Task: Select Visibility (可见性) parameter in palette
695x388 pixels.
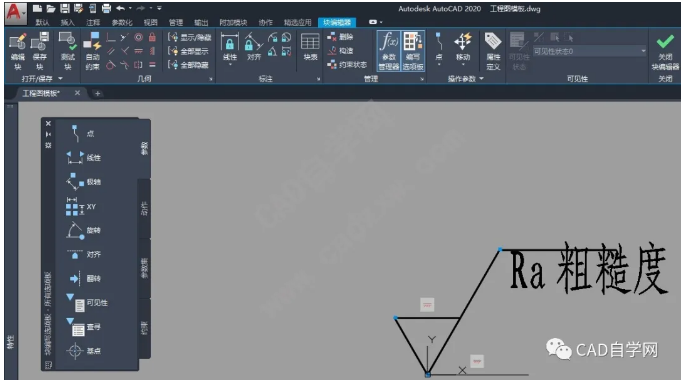Action: click(87, 302)
